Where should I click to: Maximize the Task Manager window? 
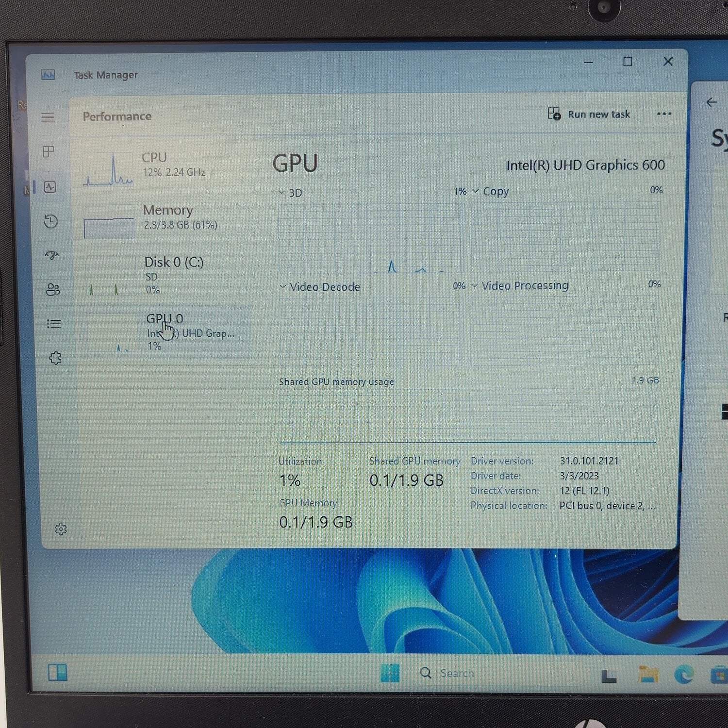[628, 62]
